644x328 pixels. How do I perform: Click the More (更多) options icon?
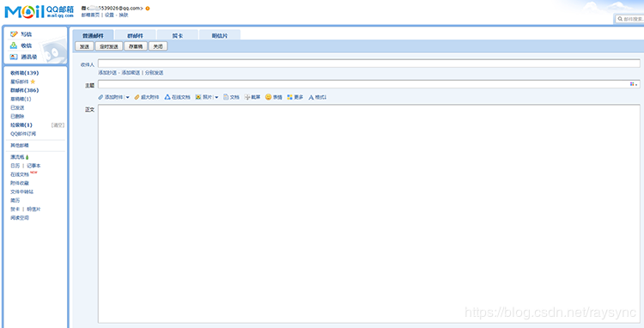tap(290, 97)
